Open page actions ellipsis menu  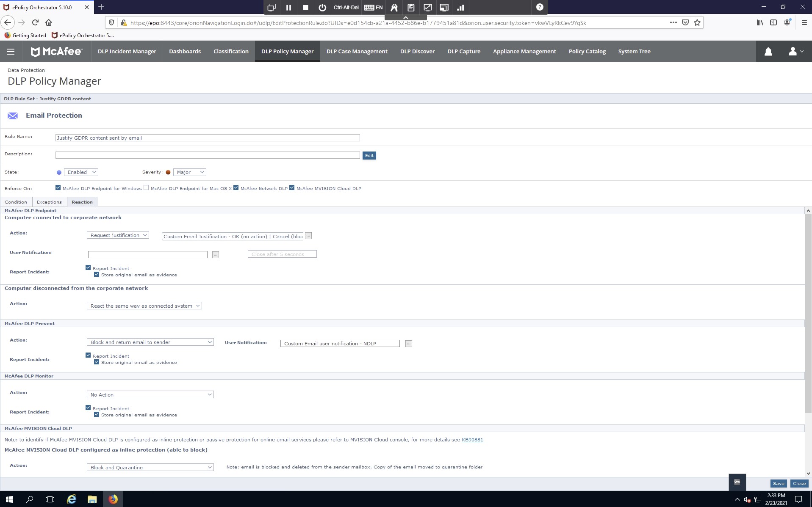[673, 23]
